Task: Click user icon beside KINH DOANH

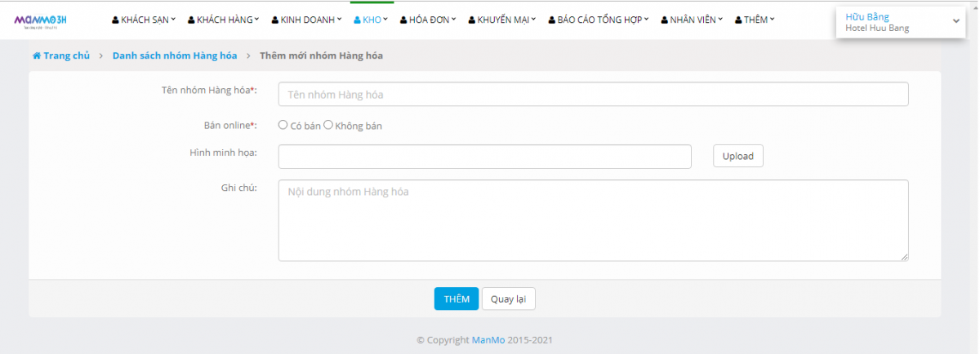Action: (x=274, y=20)
